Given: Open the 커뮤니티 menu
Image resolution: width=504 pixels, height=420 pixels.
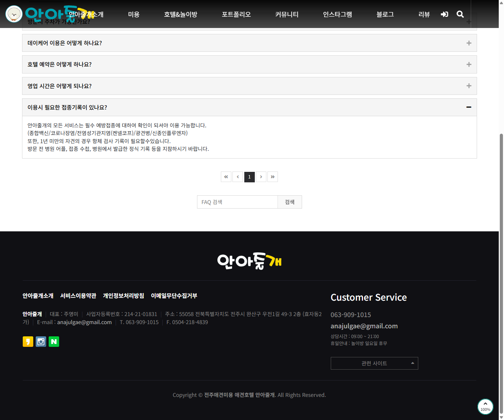Looking at the screenshot, I should click(x=287, y=14).
